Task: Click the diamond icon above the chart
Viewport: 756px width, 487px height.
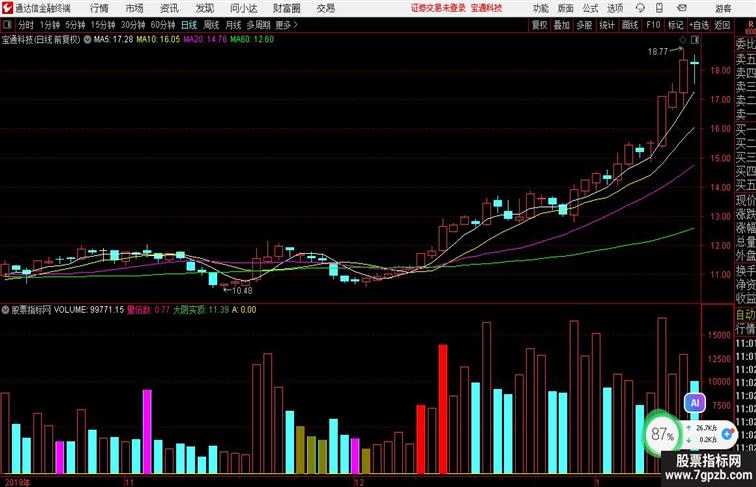Action: (683, 40)
